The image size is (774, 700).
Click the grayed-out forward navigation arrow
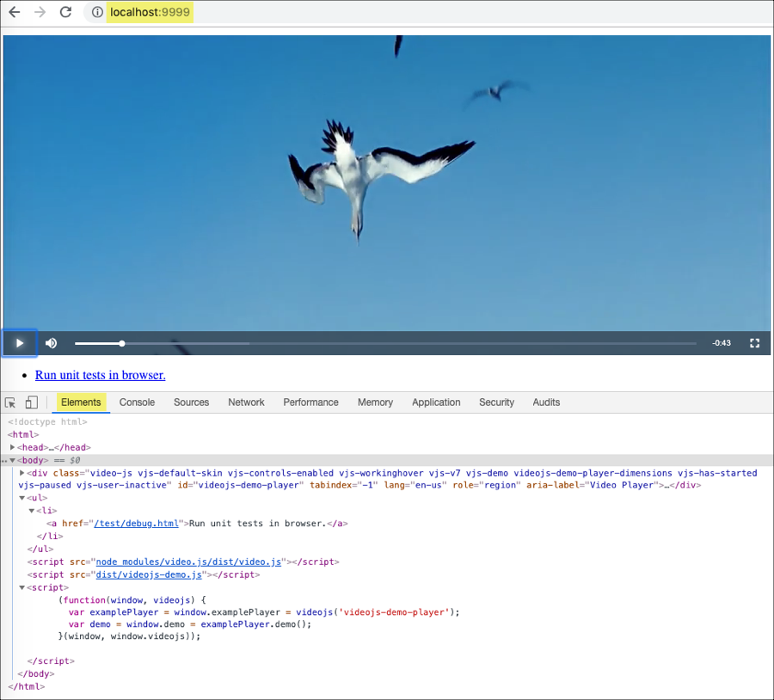click(x=39, y=12)
